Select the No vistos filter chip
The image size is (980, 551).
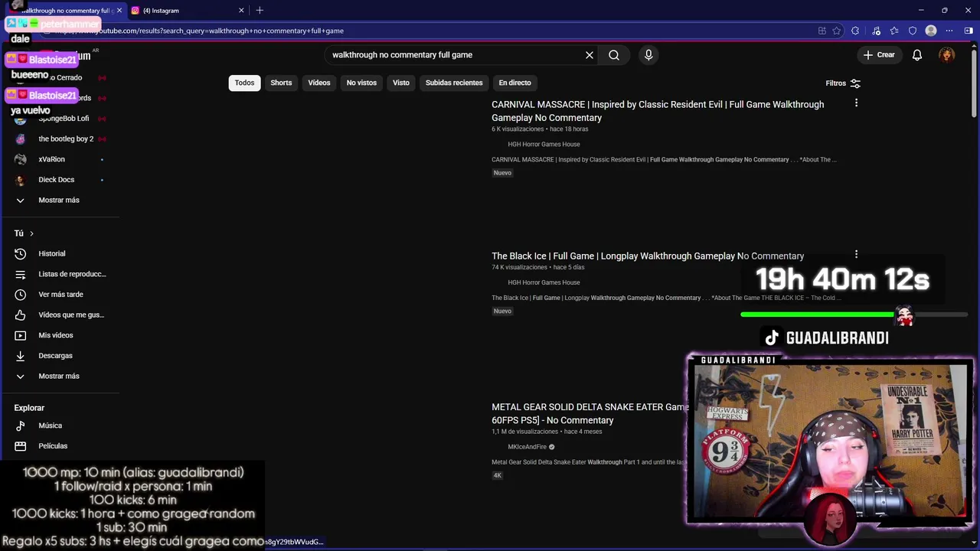tap(361, 83)
